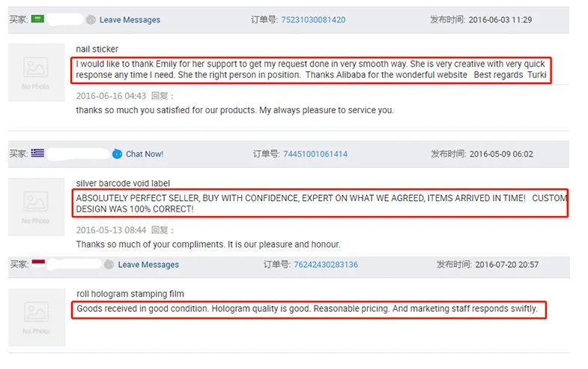
Task: Start chat via Chat Now link
Action: click(145, 154)
